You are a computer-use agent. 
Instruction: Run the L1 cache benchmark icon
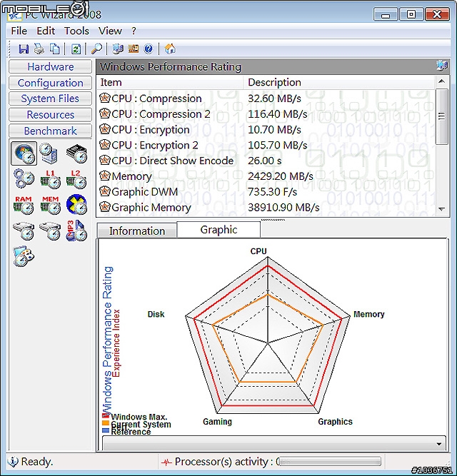click(50, 179)
